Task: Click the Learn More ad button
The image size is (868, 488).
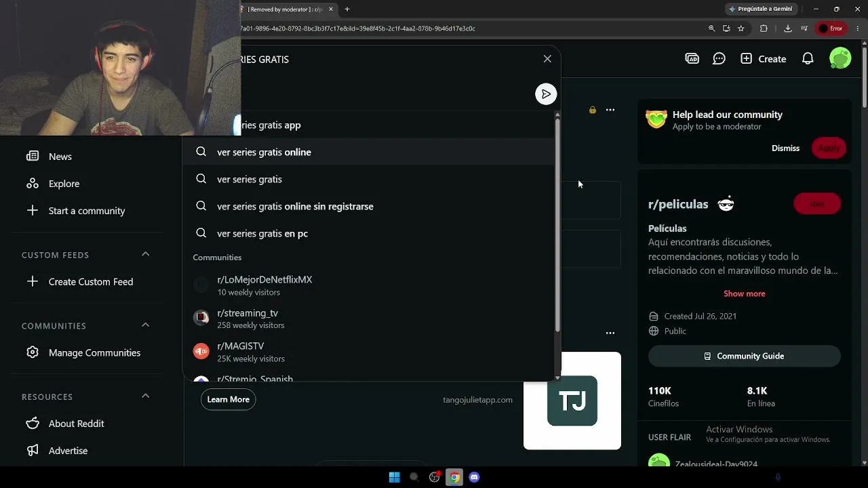Action: click(x=228, y=399)
